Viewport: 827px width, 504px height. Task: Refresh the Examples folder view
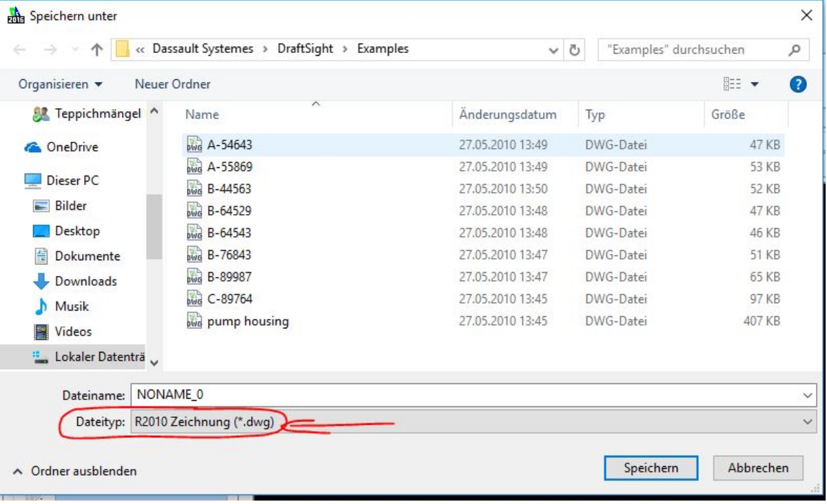coord(575,50)
